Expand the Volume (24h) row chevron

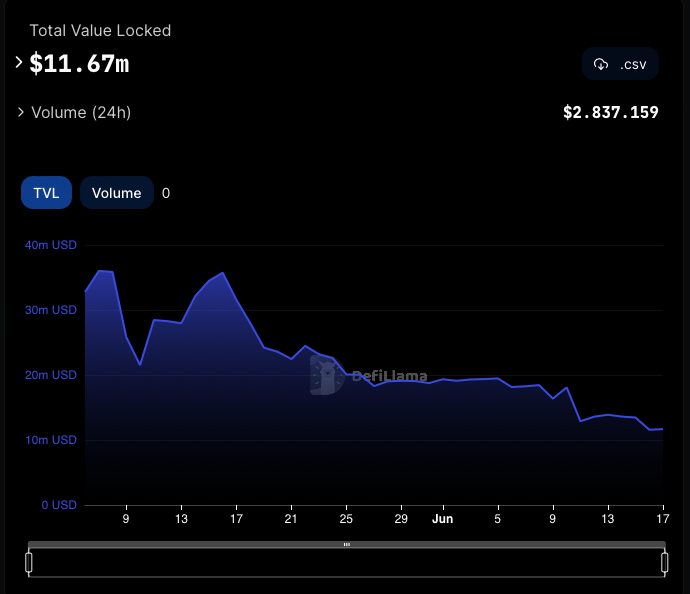coord(20,112)
